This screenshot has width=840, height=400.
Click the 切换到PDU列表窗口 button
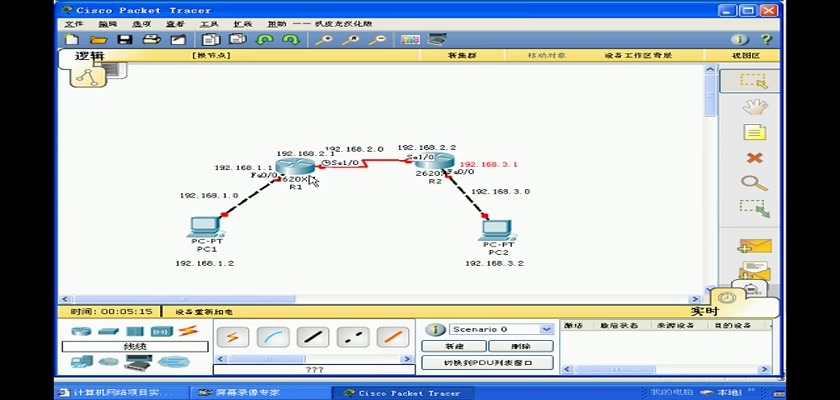pos(487,362)
